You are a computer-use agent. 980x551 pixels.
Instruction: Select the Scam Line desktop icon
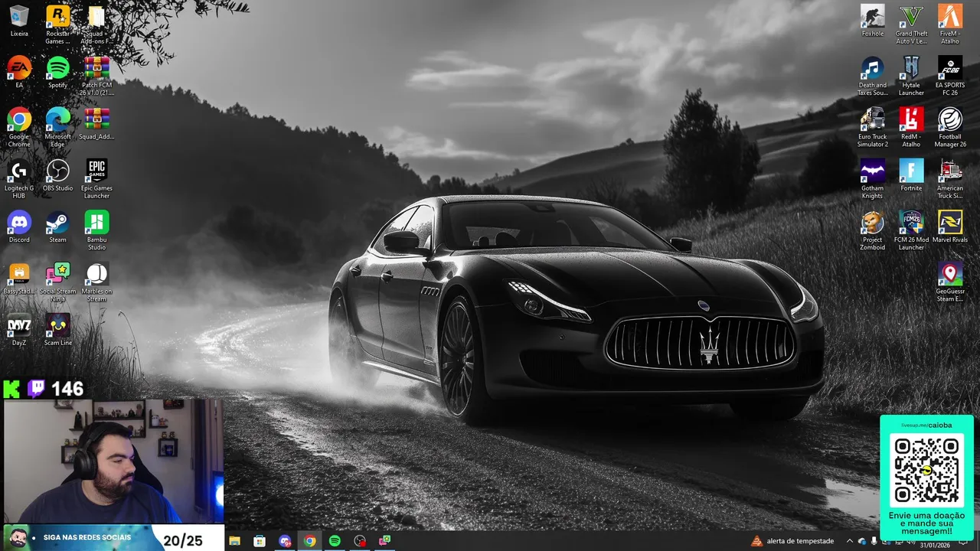[57, 330]
